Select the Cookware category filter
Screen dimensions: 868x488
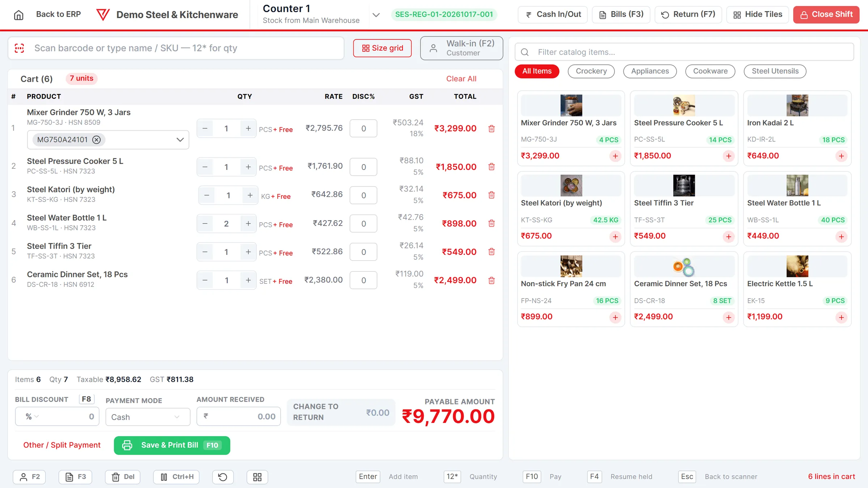710,71
